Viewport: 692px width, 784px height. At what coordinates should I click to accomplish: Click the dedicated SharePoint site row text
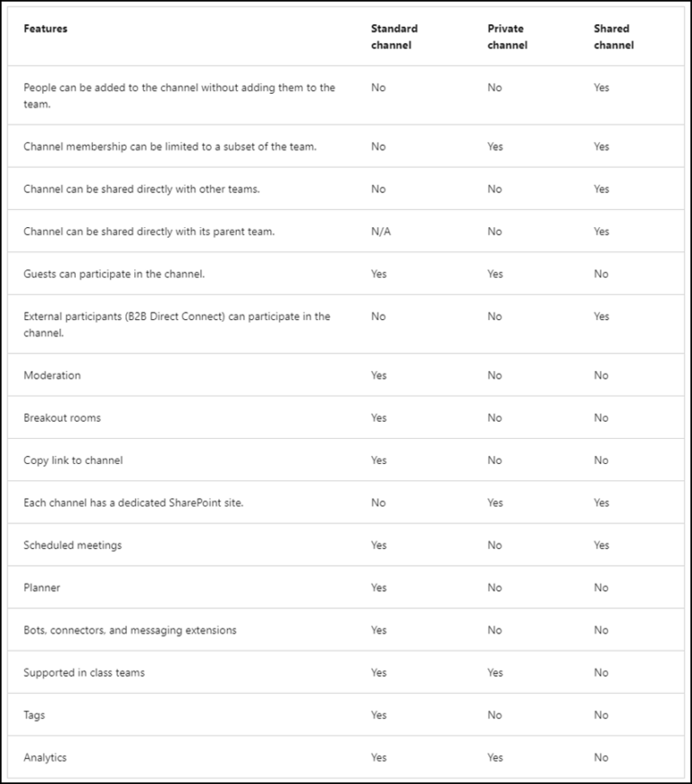point(133,503)
